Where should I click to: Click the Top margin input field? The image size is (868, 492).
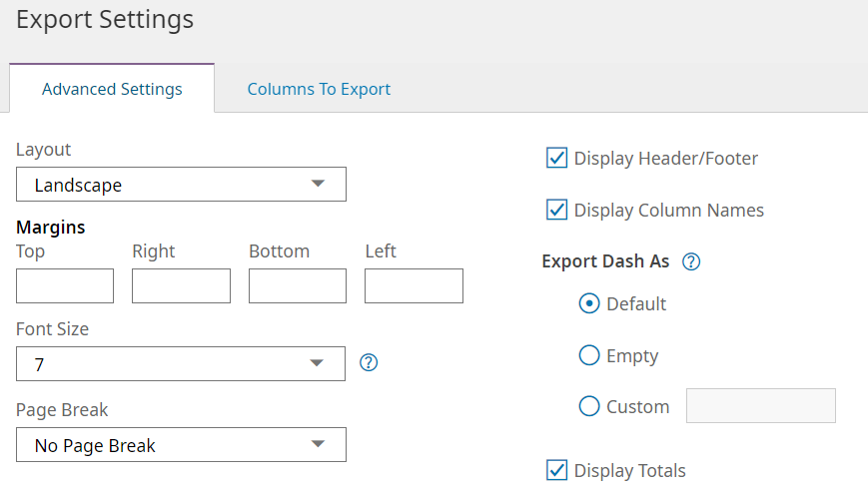point(65,285)
